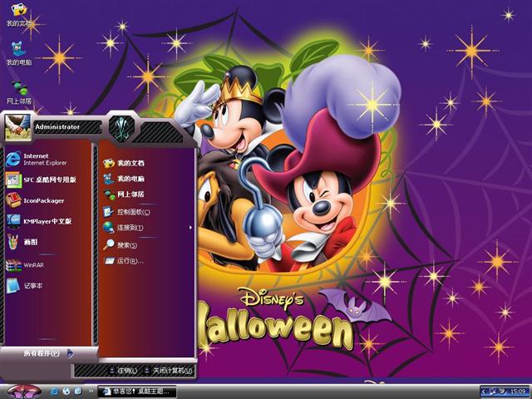Screen dimensions: 532x399
Task: Expand the quick launch overflow chevron
Action: click(91, 392)
